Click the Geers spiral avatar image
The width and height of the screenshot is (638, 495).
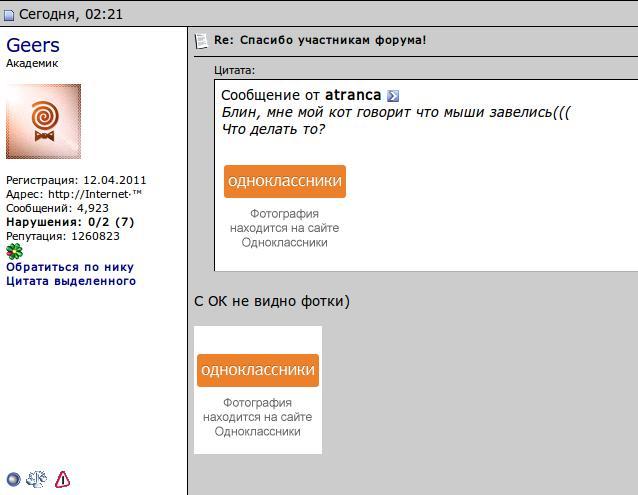(x=44, y=121)
